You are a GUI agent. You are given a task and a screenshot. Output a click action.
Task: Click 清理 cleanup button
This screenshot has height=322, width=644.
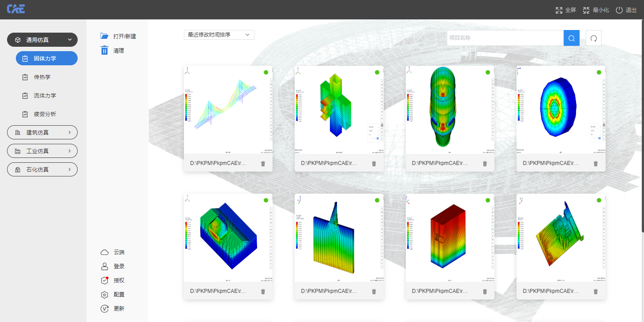click(113, 51)
